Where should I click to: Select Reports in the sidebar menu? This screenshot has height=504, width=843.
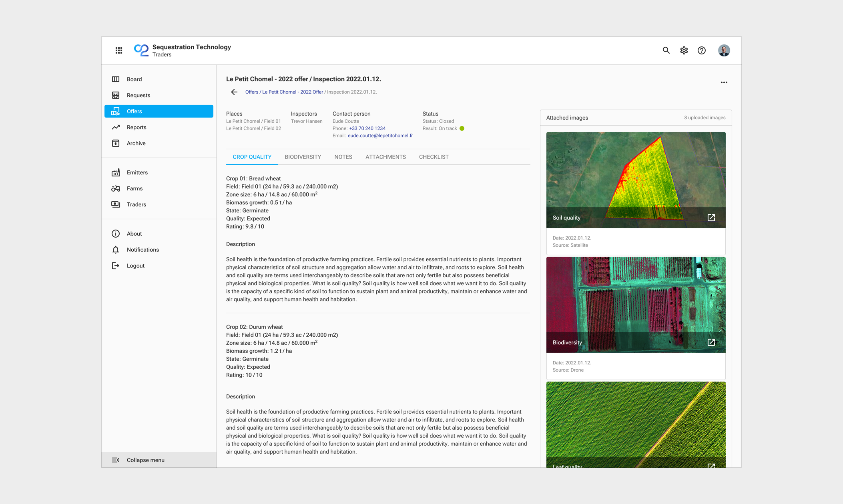click(159, 127)
